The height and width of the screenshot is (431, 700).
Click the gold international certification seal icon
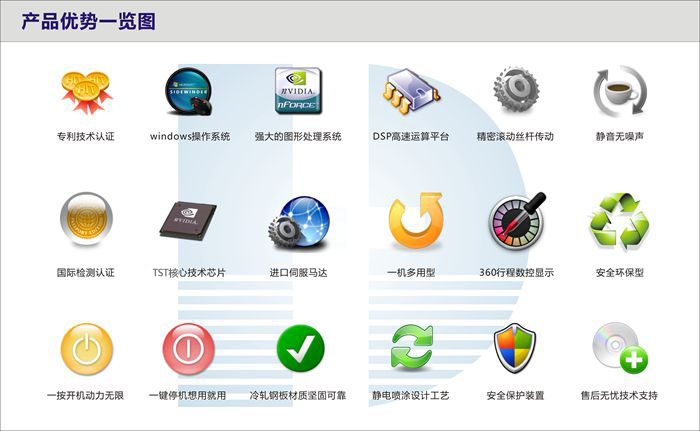(x=85, y=219)
